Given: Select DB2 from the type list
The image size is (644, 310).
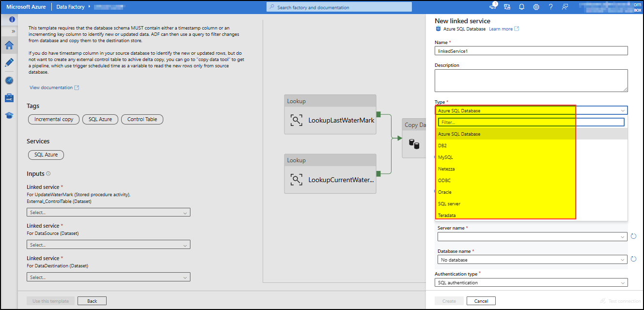Looking at the screenshot, I should click(x=532, y=145).
